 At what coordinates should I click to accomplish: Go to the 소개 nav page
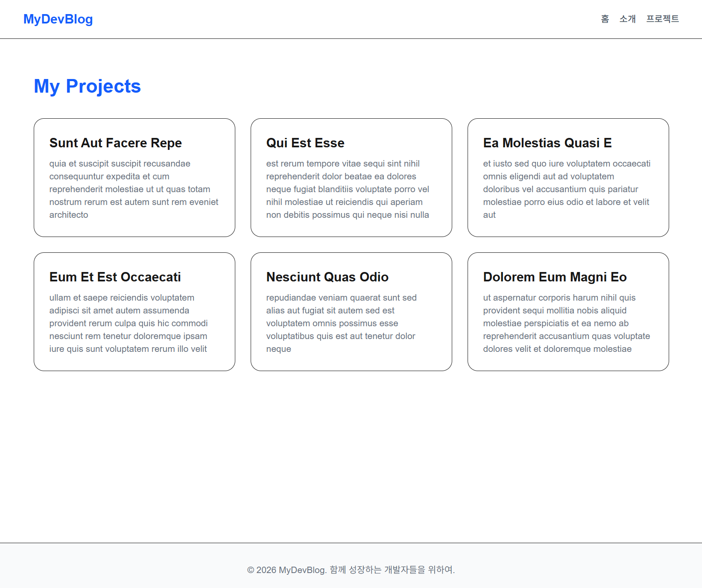(627, 19)
